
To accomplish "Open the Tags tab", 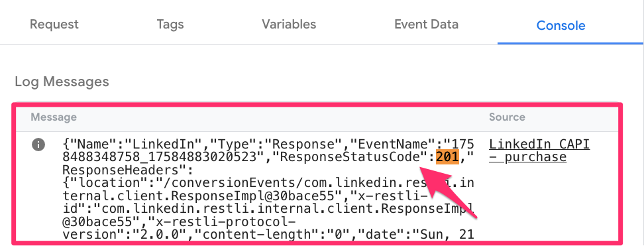I will (x=170, y=25).
